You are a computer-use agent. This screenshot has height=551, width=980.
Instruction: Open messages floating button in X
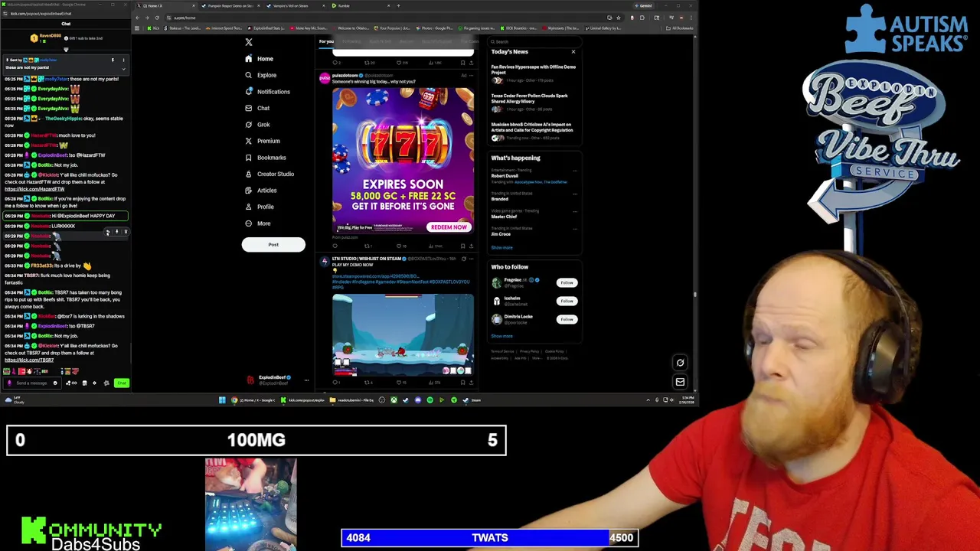[680, 382]
